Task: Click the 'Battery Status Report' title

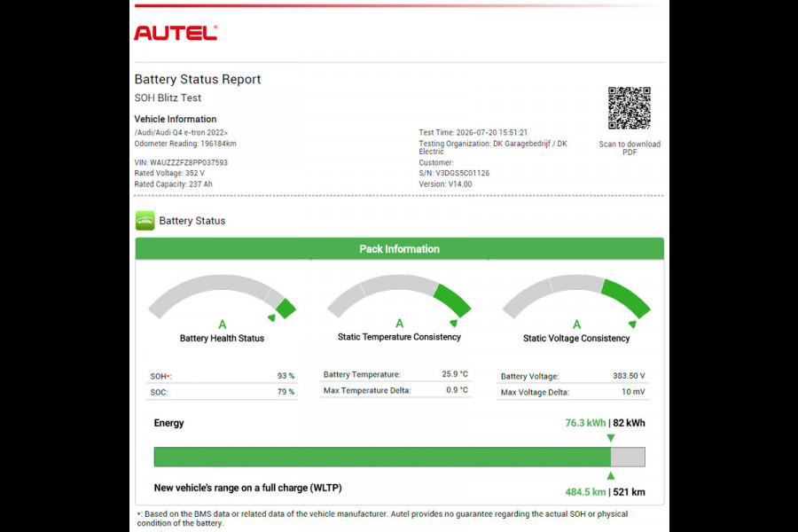Action: click(x=198, y=80)
